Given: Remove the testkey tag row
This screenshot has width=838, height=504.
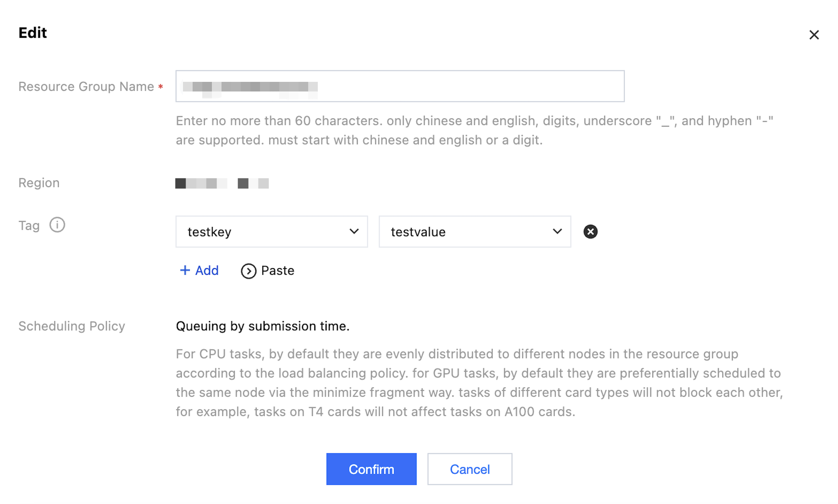Looking at the screenshot, I should 590,231.
